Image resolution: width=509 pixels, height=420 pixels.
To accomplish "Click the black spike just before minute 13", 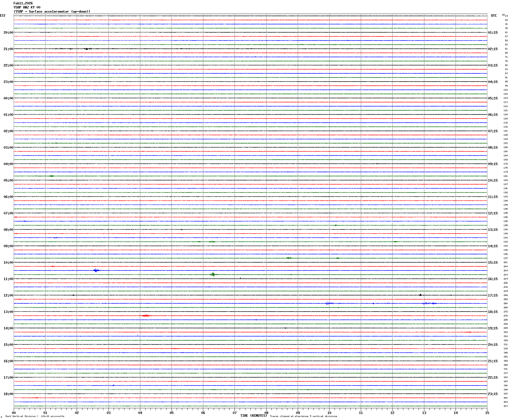I will (x=420, y=295).
